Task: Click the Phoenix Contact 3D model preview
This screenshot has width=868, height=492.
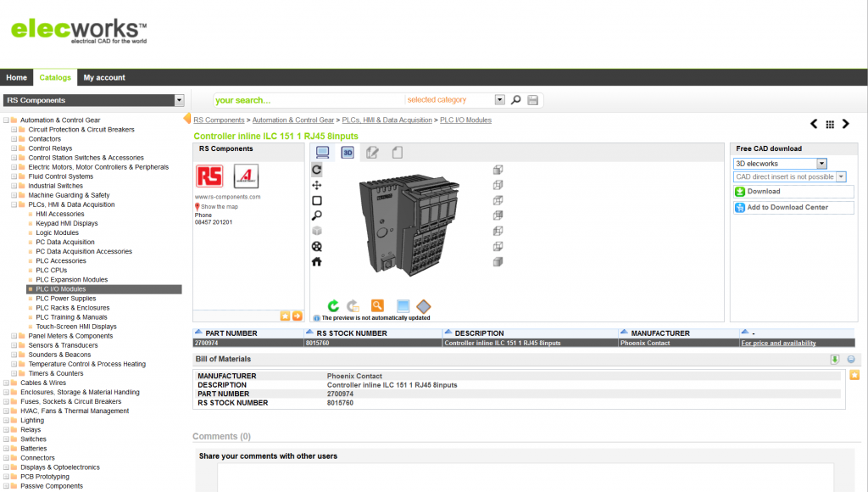Action: click(409, 226)
